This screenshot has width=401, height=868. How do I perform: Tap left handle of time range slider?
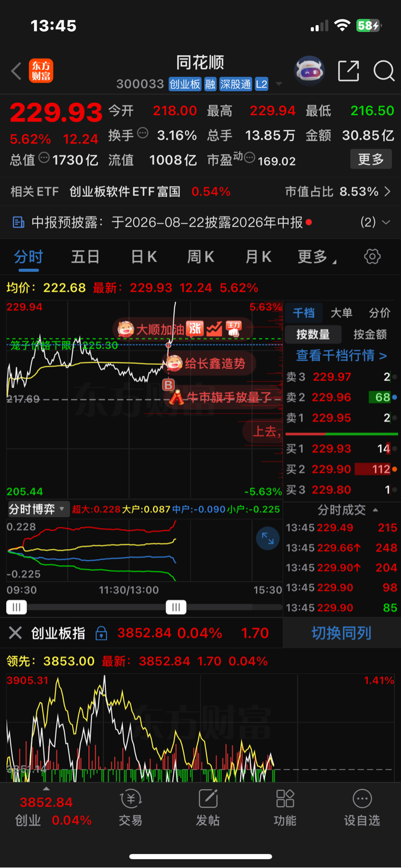coord(17,607)
